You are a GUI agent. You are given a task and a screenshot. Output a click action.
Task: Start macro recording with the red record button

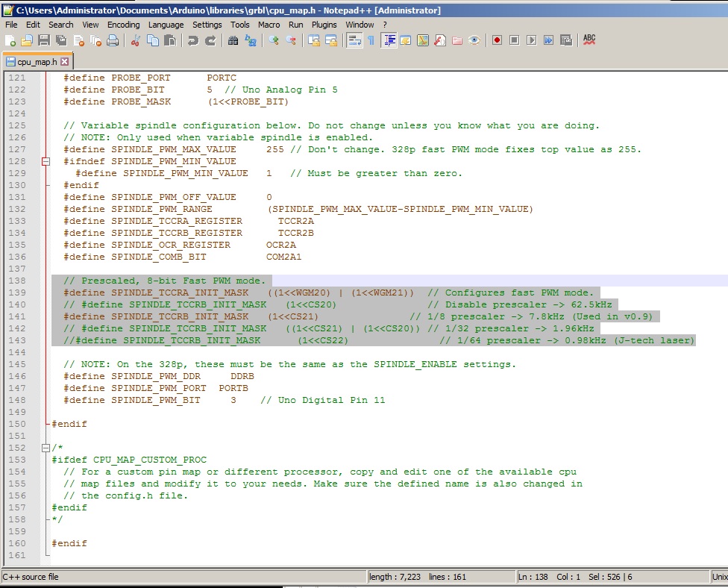pyautogui.click(x=498, y=41)
